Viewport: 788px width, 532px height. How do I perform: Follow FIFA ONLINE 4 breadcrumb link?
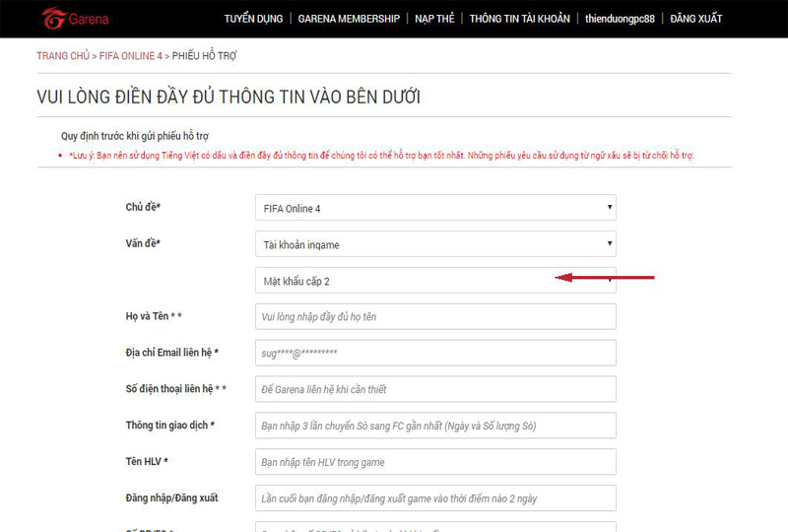pos(131,56)
